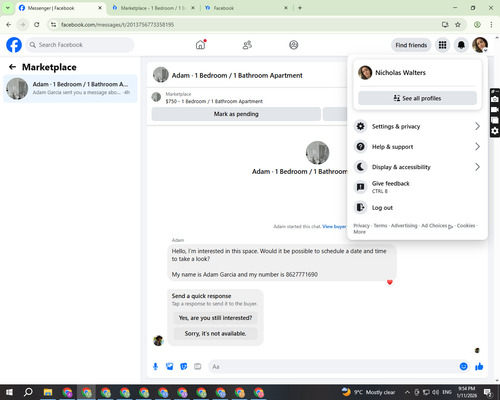Open the Facebook home logo
Screen dimensions: 500x400
click(x=14, y=45)
